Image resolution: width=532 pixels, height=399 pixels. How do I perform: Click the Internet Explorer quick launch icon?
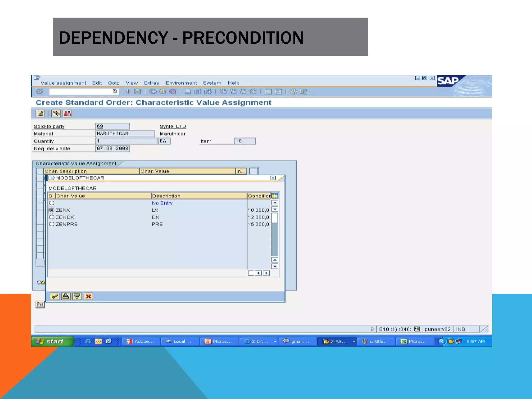88,341
